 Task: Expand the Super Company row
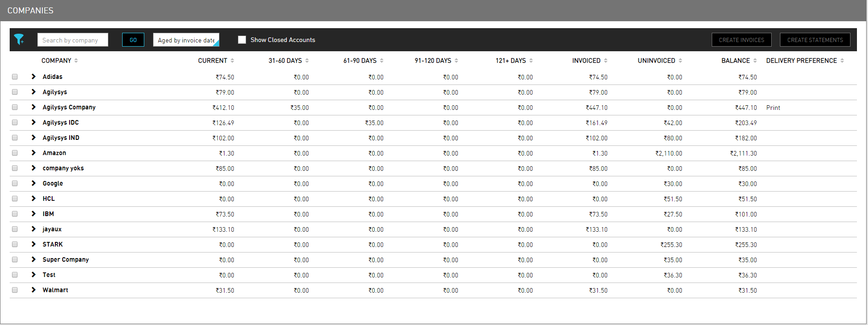point(33,259)
